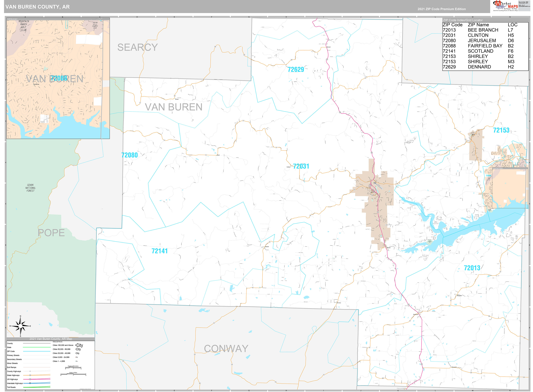Viewport: 533px width, 392px height.
Task: Click the County Highways marker in the legend
Action: click(30, 371)
